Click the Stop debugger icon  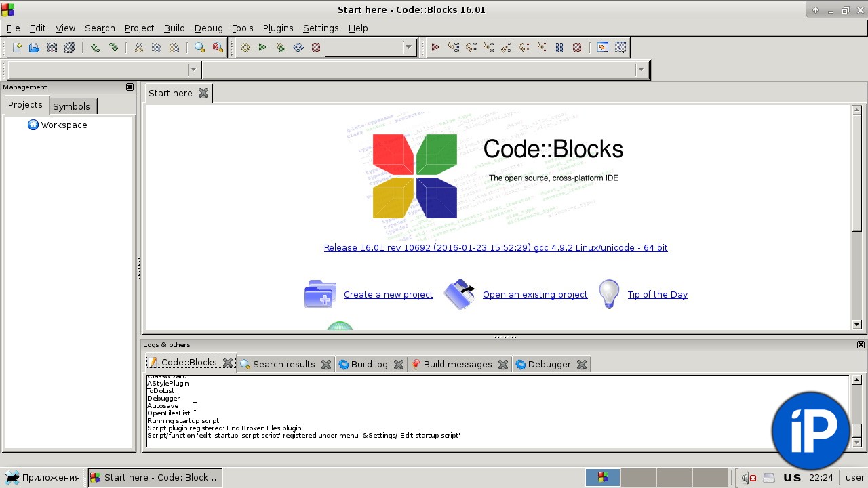(x=577, y=47)
